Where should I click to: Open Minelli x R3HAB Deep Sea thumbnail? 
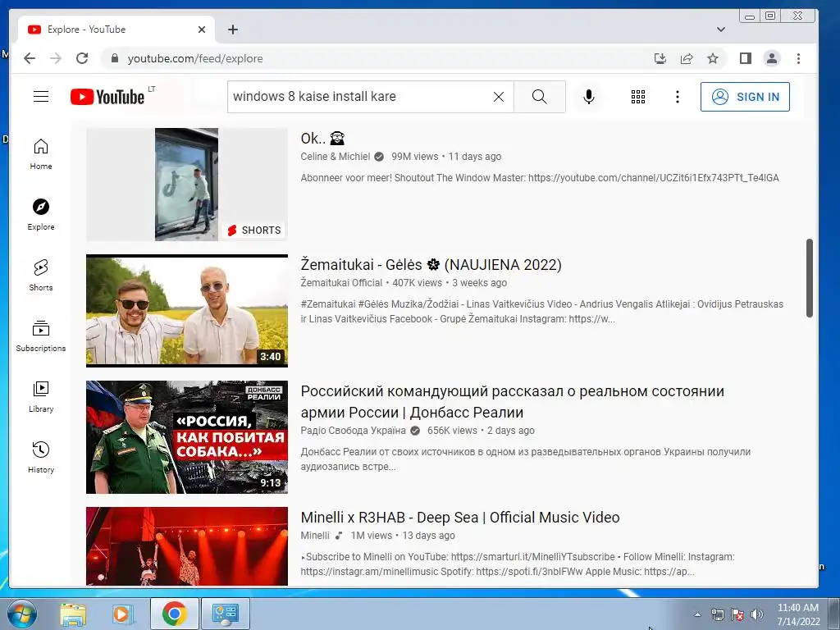point(186,546)
